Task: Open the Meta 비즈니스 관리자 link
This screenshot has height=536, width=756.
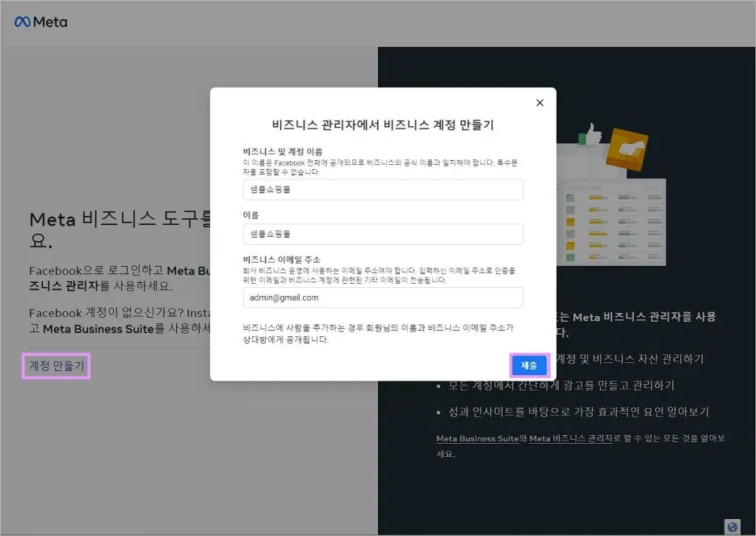Action: [571, 438]
